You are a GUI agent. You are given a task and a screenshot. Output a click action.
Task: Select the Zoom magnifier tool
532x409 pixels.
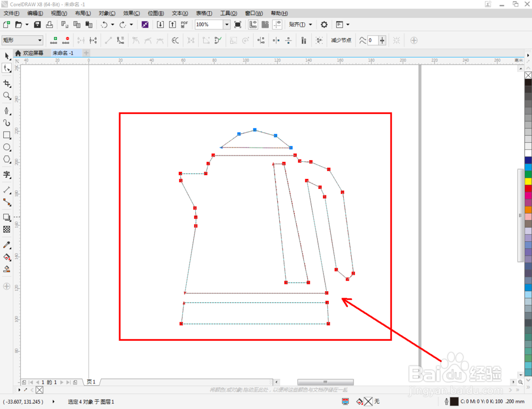click(x=7, y=96)
